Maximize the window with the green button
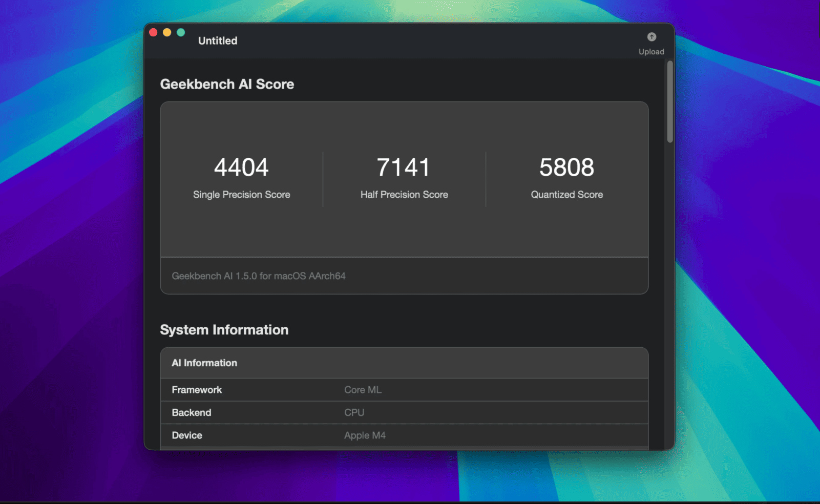820x504 pixels. pyautogui.click(x=181, y=32)
